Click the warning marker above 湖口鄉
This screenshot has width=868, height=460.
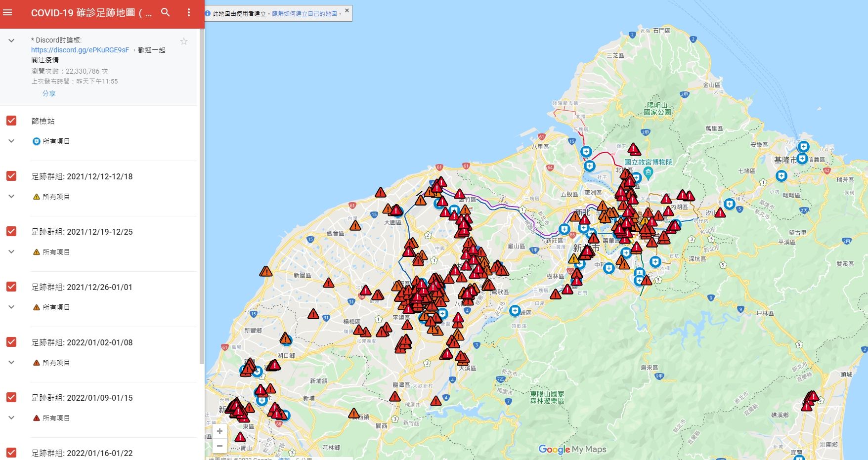pos(285,338)
